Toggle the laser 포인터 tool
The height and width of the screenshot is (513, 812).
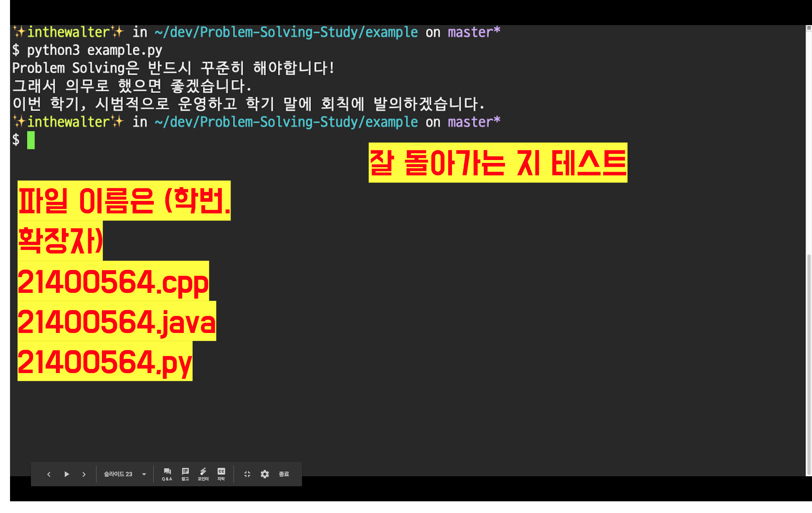point(203,474)
